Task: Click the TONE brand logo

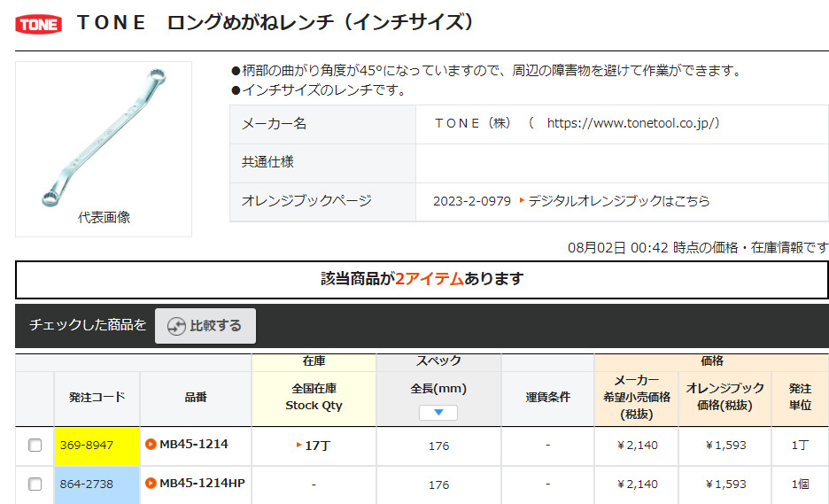Action: coord(39,24)
